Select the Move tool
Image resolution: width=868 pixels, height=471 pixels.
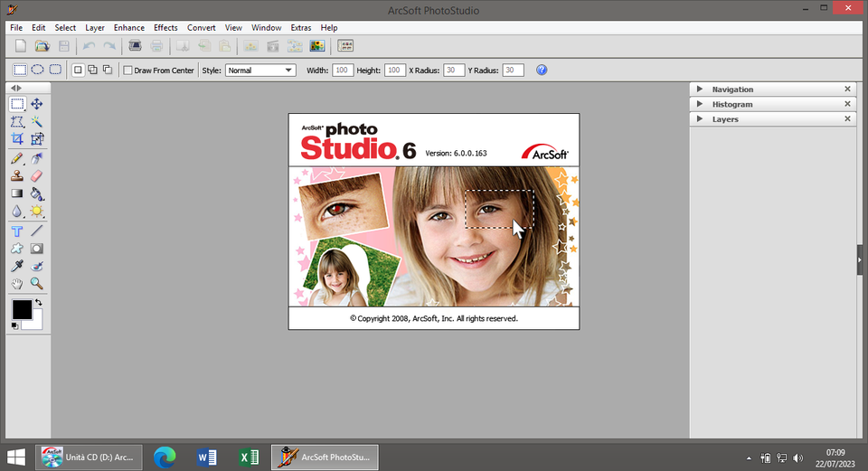click(37, 104)
